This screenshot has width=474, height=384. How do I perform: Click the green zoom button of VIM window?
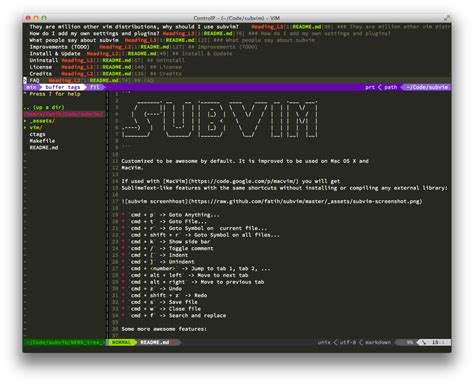[44, 18]
